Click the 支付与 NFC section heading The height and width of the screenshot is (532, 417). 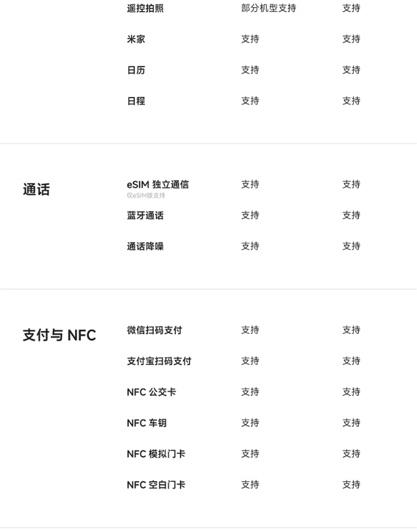point(59,335)
